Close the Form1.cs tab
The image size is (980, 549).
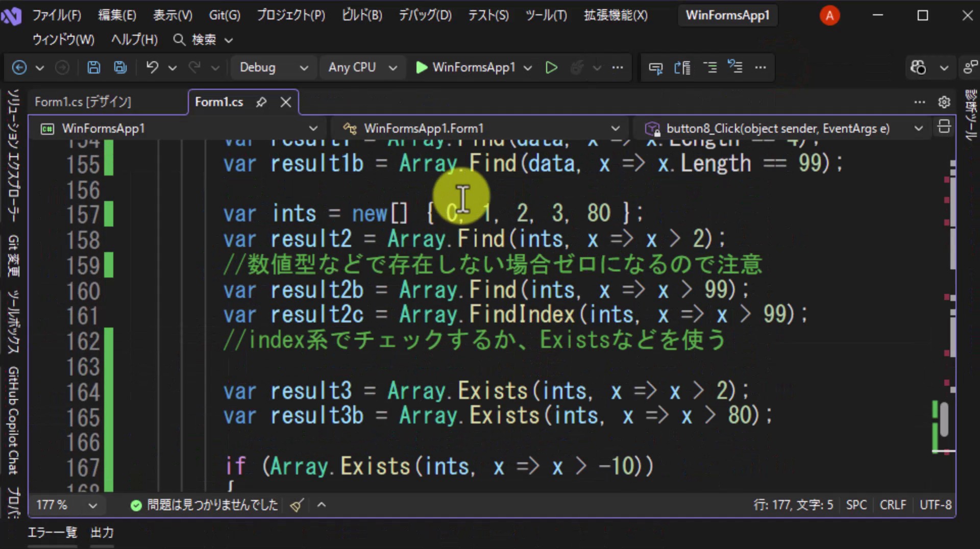coord(286,102)
